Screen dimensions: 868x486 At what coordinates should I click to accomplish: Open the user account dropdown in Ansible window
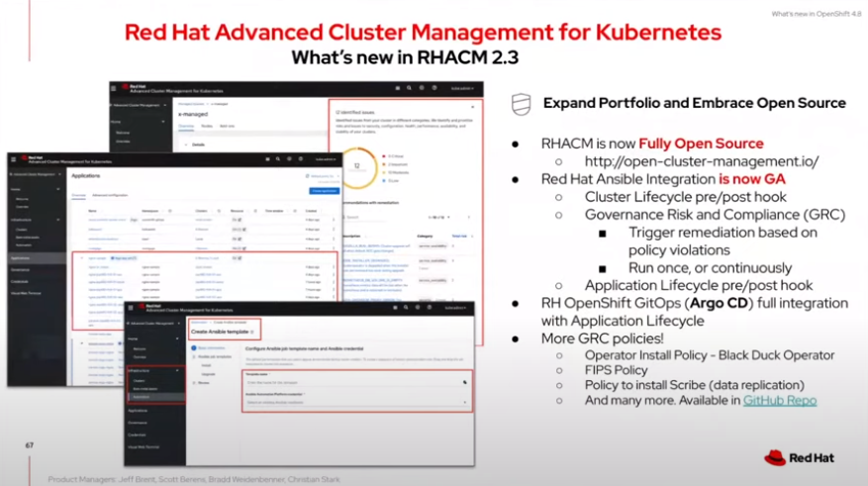(x=455, y=308)
